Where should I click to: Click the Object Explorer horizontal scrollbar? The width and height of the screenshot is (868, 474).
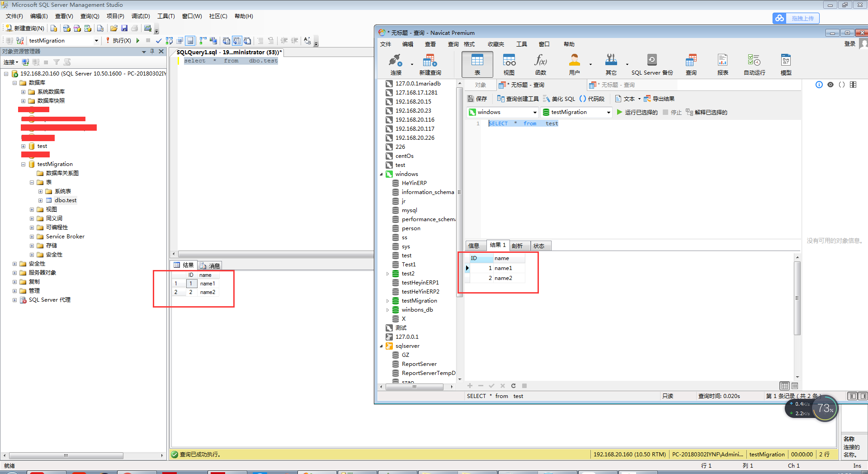pyautogui.click(x=66, y=455)
